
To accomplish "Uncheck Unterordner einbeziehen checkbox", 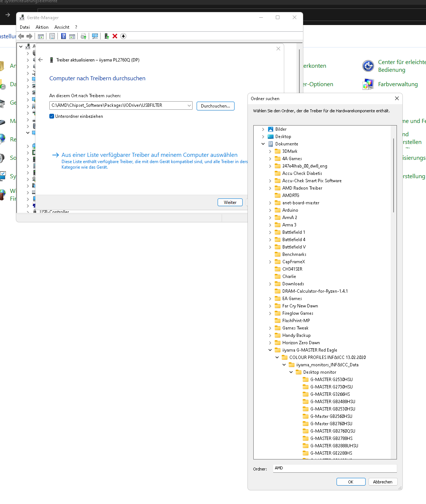I will point(52,116).
